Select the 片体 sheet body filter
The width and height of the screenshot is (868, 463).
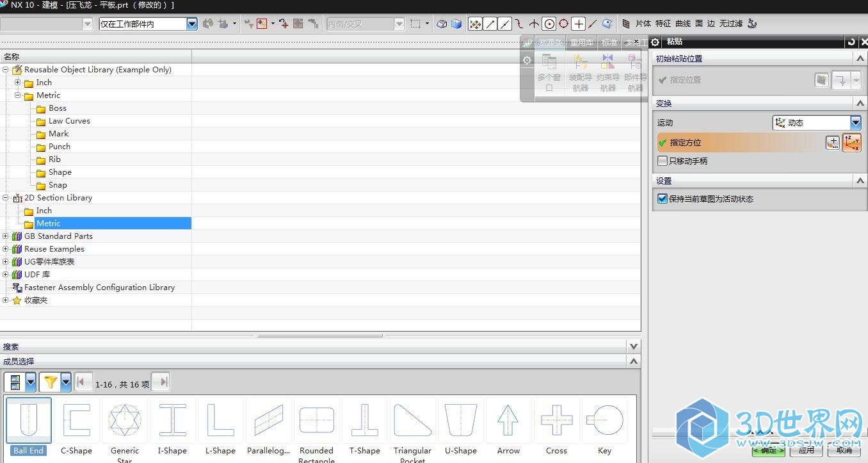tap(643, 24)
